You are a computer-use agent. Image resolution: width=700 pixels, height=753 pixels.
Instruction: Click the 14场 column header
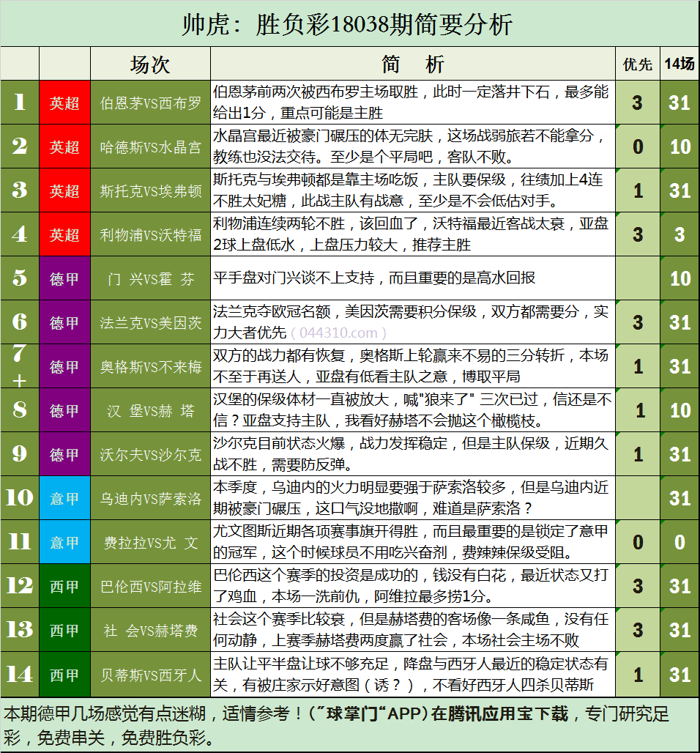(679, 64)
